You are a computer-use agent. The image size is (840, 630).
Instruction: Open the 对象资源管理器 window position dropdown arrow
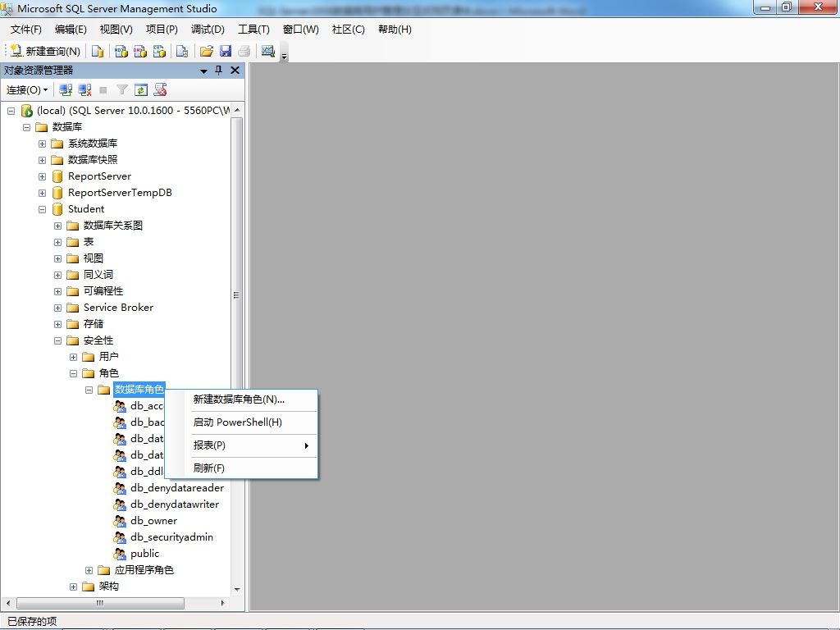pyautogui.click(x=203, y=71)
